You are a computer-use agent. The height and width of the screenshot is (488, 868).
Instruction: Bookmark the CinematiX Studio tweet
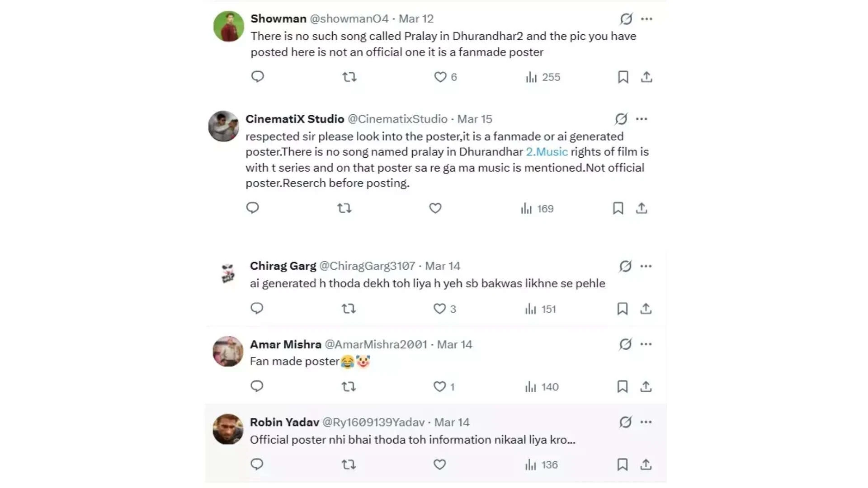click(618, 208)
